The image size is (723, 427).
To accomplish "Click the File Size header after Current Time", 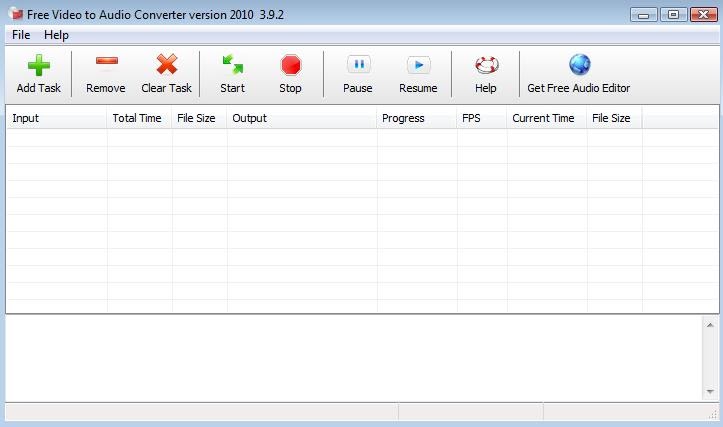I will 614,118.
